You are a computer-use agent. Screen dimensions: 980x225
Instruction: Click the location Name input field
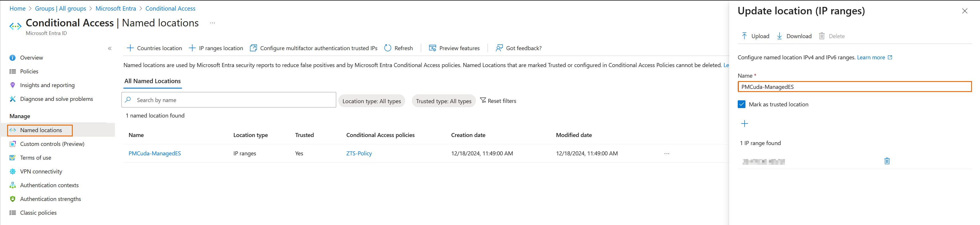pos(855,87)
